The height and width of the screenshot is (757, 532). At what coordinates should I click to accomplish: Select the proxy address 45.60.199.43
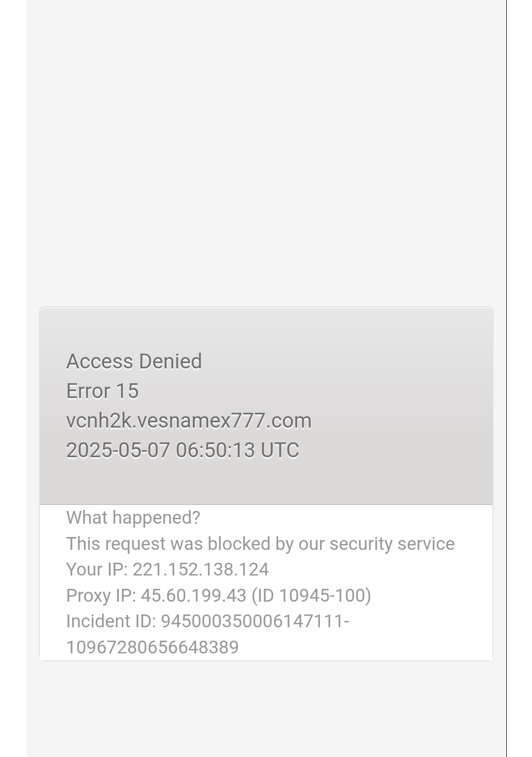[193, 596]
